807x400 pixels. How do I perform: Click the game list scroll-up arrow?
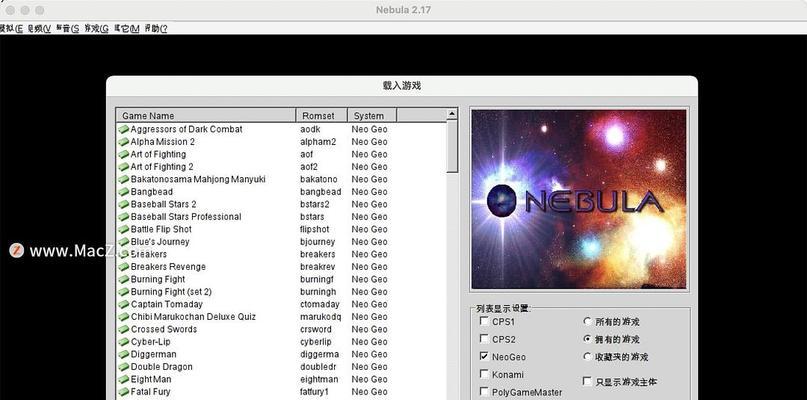coord(452,114)
